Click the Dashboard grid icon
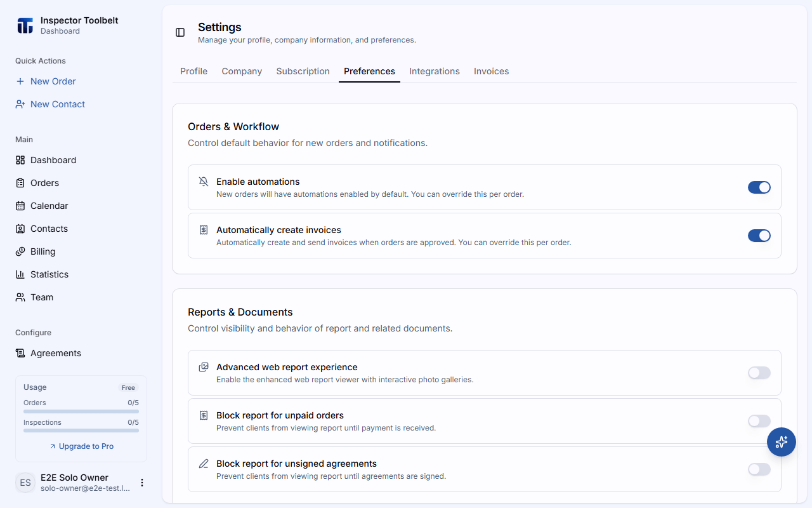 tap(20, 160)
